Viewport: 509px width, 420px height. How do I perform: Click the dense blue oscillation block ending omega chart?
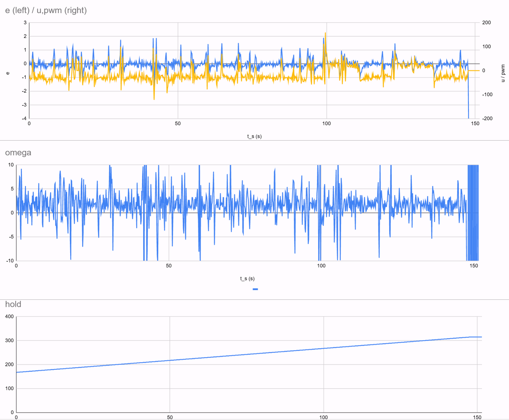tap(473, 213)
